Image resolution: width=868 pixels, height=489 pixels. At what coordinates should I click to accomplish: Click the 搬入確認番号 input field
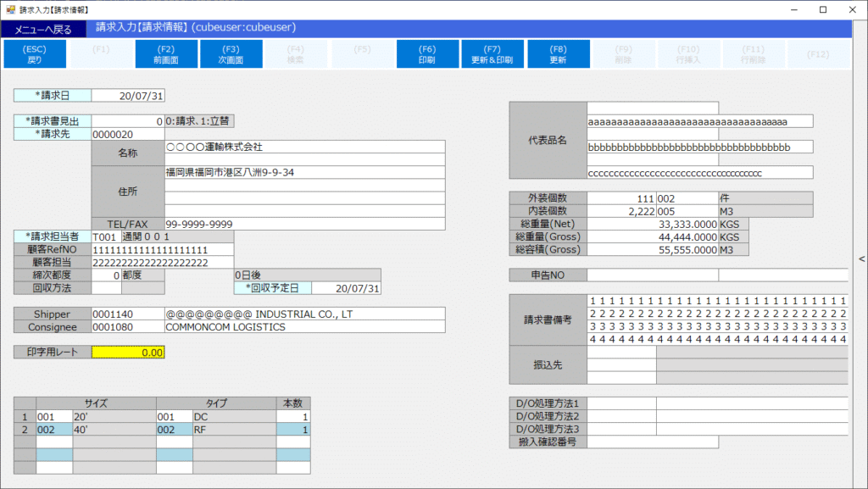[652, 442]
